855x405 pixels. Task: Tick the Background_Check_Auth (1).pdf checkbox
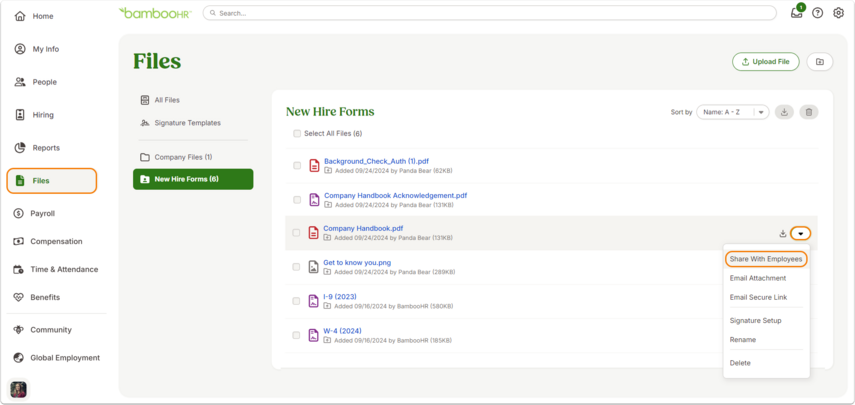click(297, 166)
